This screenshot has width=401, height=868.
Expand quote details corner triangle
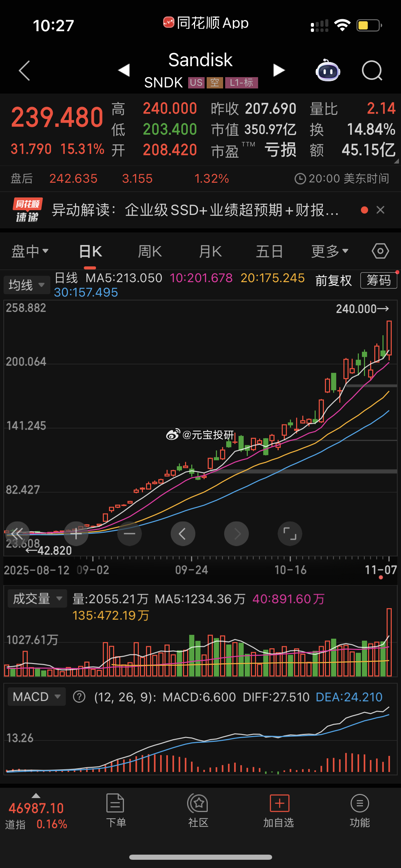pos(397,161)
